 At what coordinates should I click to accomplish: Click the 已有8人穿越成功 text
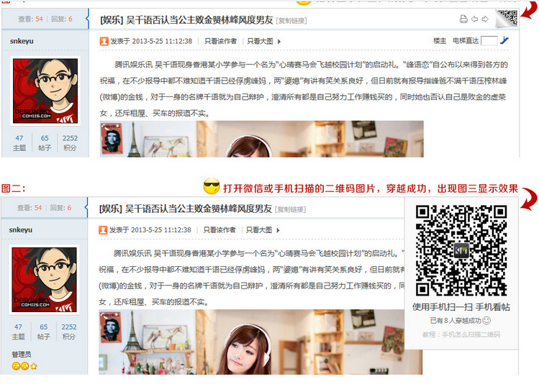[x=456, y=321]
